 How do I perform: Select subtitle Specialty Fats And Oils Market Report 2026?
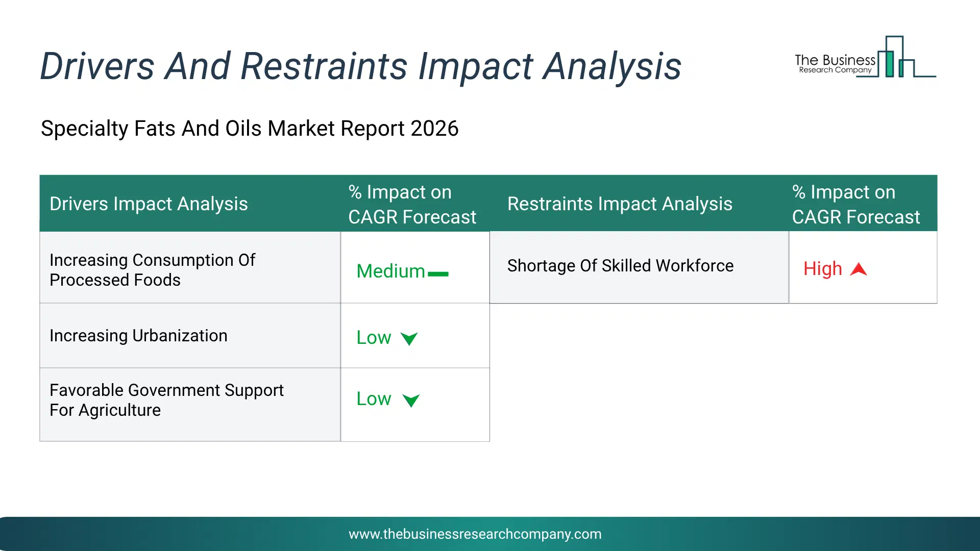pos(250,129)
